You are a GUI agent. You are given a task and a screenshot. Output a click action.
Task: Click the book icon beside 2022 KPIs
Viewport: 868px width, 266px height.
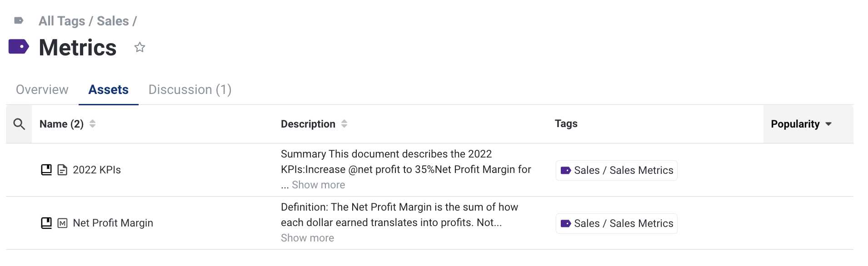pos(46,170)
